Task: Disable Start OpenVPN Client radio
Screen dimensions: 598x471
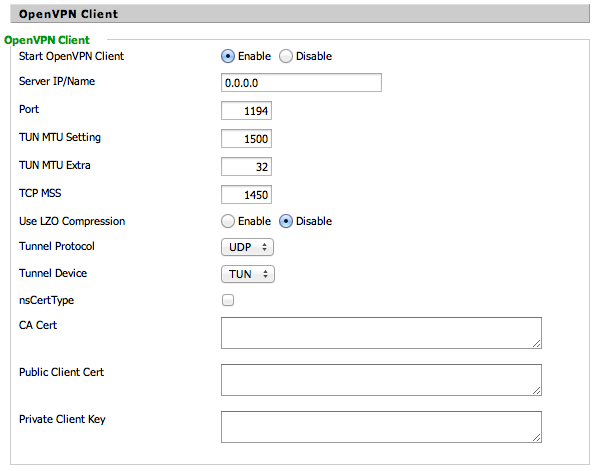Action: (286, 56)
